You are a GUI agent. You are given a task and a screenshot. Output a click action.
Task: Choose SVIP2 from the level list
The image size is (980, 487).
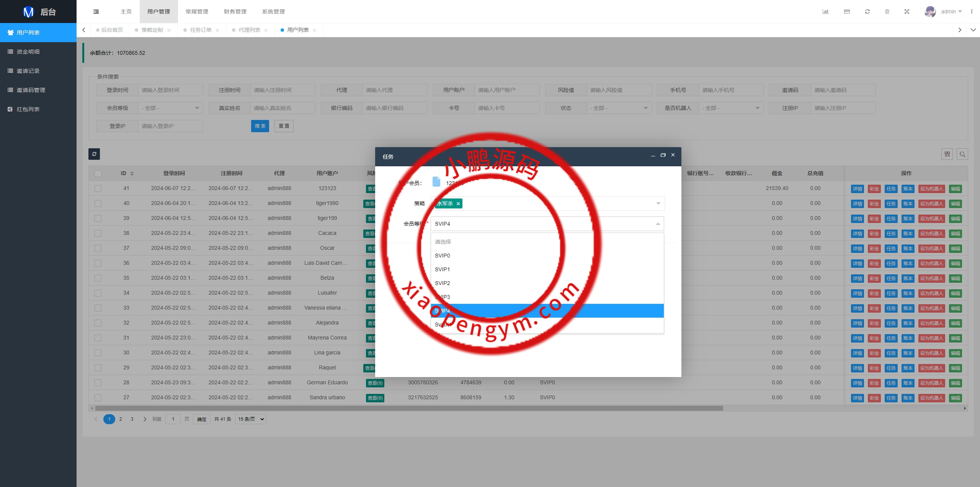[x=547, y=283]
